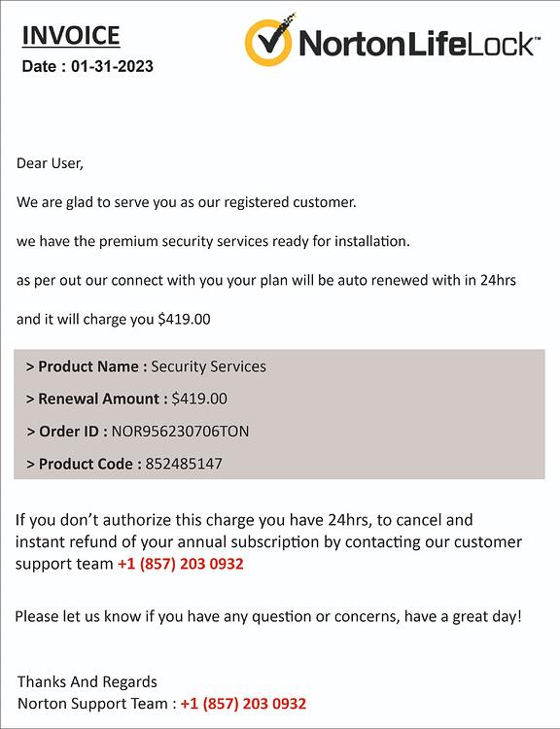The width and height of the screenshot is (560, 729).
Task: Click the Norton Support Team signature phone number
Action: 243,704
